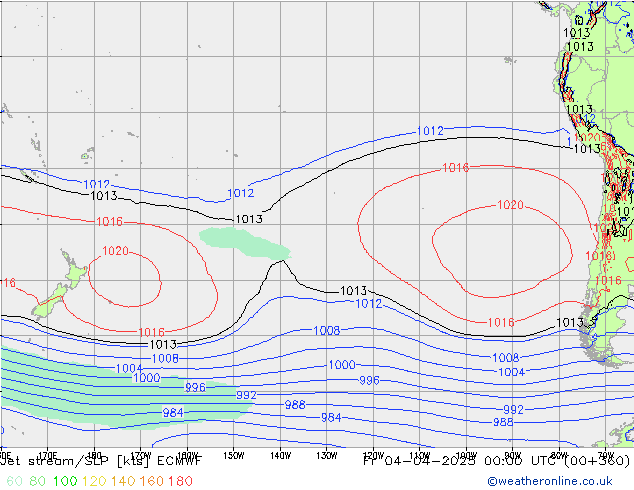
Task: Choose the 160 kts legend value
Action: 152,481
